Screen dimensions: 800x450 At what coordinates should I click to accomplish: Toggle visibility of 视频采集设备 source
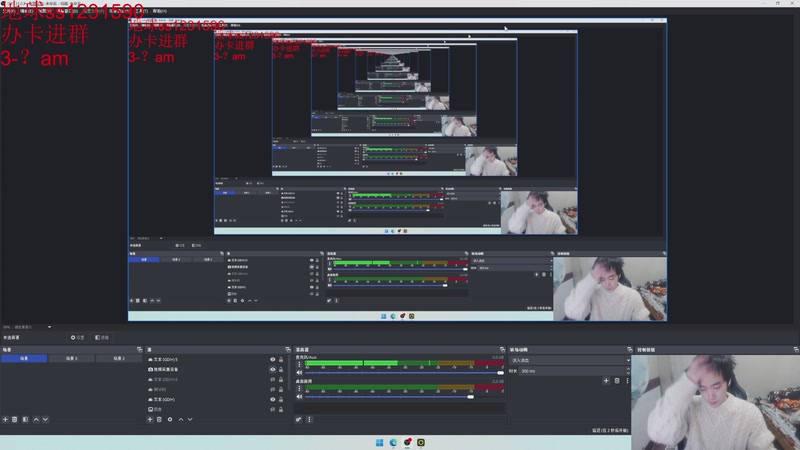coord(272,369)
